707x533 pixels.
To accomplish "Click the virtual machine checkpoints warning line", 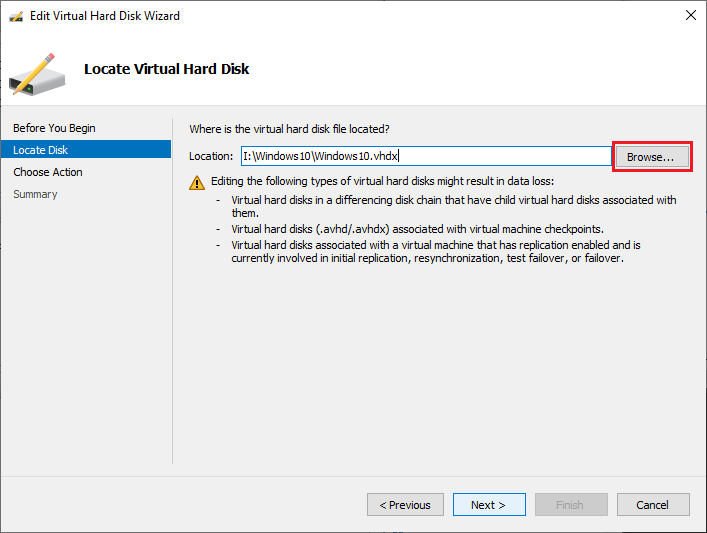I will click(417, 229).
